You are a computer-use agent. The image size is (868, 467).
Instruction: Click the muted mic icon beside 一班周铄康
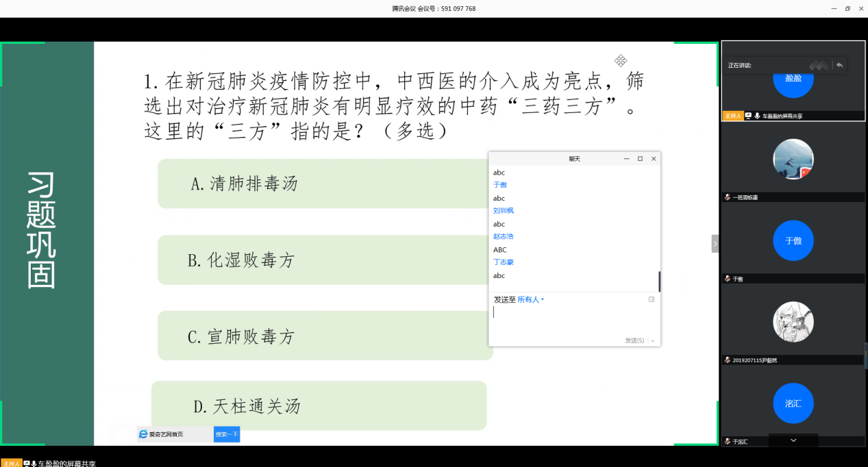click(x=728, y=197)
